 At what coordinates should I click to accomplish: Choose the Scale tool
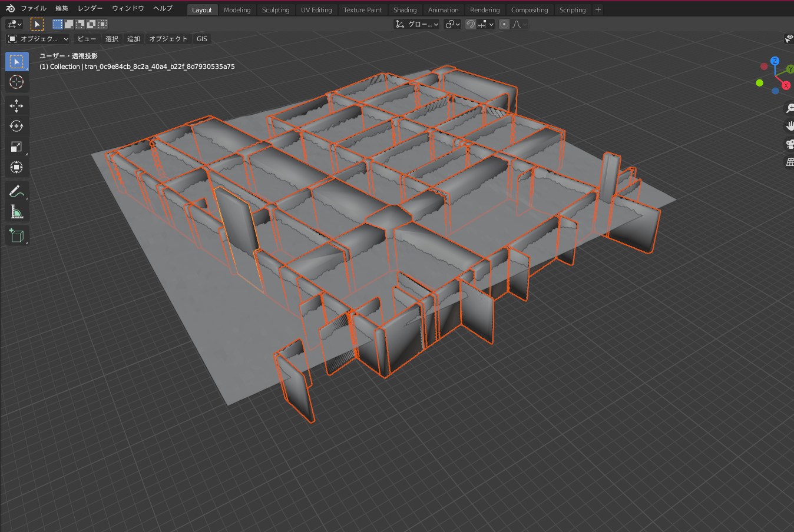pos(16,147)
